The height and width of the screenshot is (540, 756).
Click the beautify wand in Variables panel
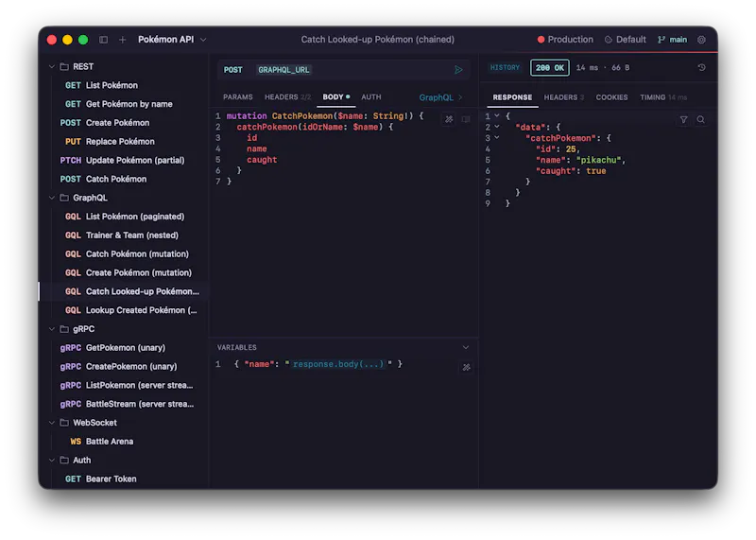466,367
